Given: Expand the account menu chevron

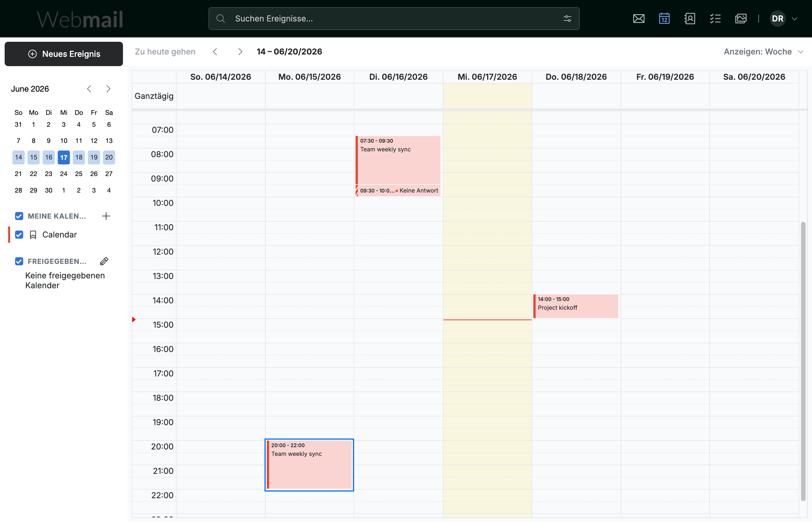Looking at the screenshot, I should (x=795, y=19).
